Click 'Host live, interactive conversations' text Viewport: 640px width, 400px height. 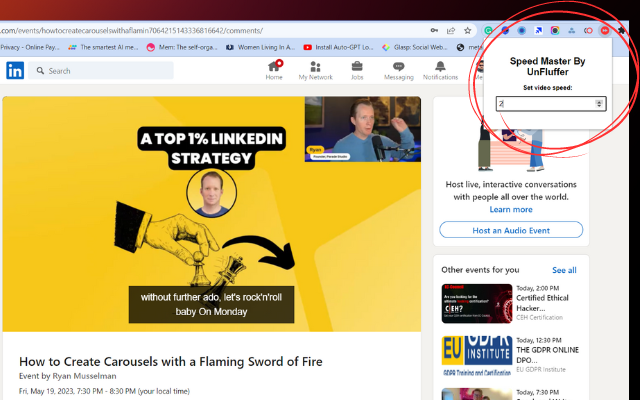point(511,191)
